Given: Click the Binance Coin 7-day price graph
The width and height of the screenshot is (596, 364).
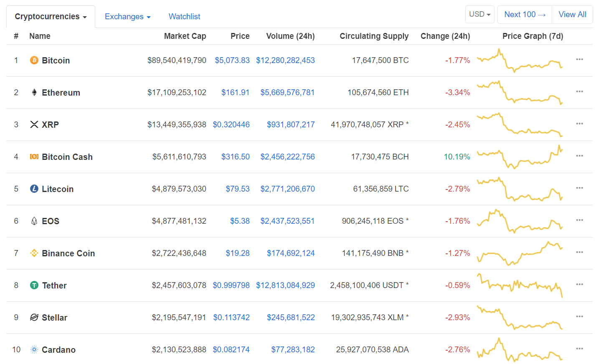Looking at the screenshot, I should pos(520,253).
